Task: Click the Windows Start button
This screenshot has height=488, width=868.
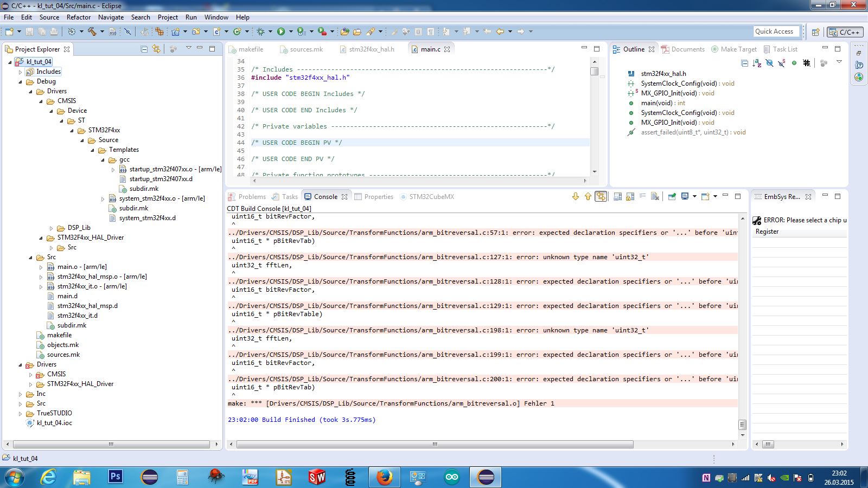Action: click(x=15, y=477)
